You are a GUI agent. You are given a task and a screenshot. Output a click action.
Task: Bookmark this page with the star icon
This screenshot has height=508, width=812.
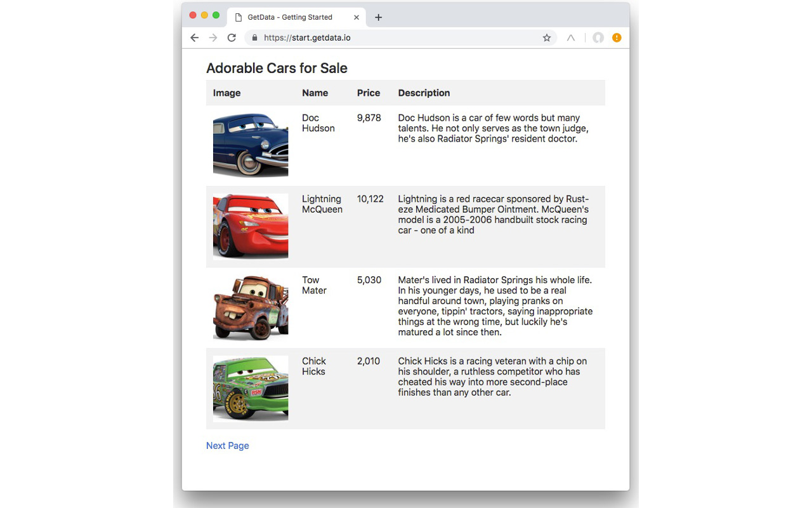(x=547, y=37)
